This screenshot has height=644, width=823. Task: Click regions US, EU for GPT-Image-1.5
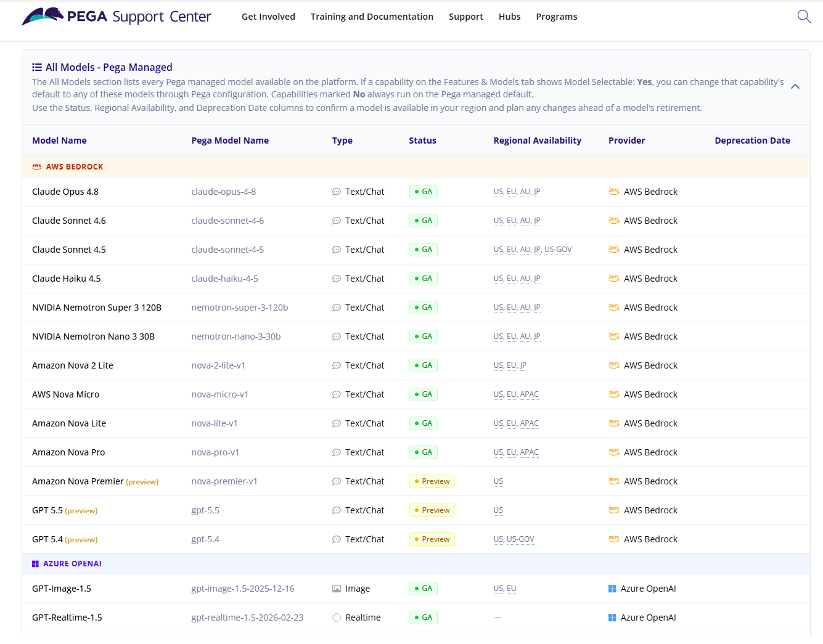point(505,589)
